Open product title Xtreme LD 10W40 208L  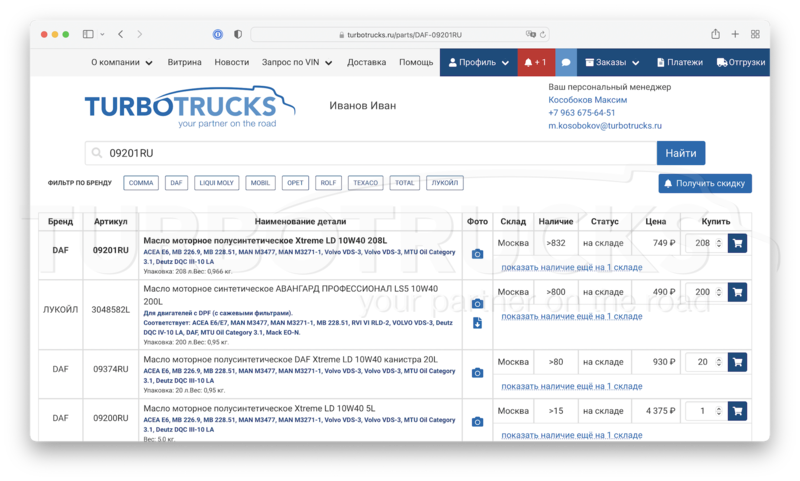click(265, 240)
